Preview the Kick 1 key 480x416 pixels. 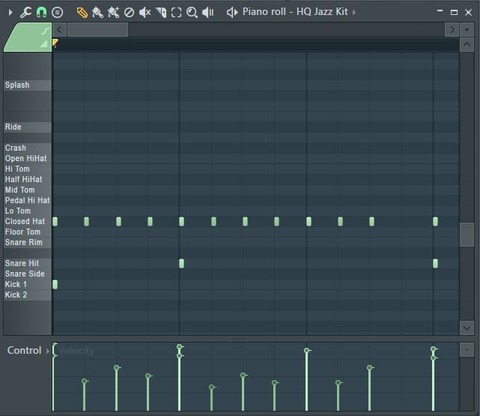[28, 284]
